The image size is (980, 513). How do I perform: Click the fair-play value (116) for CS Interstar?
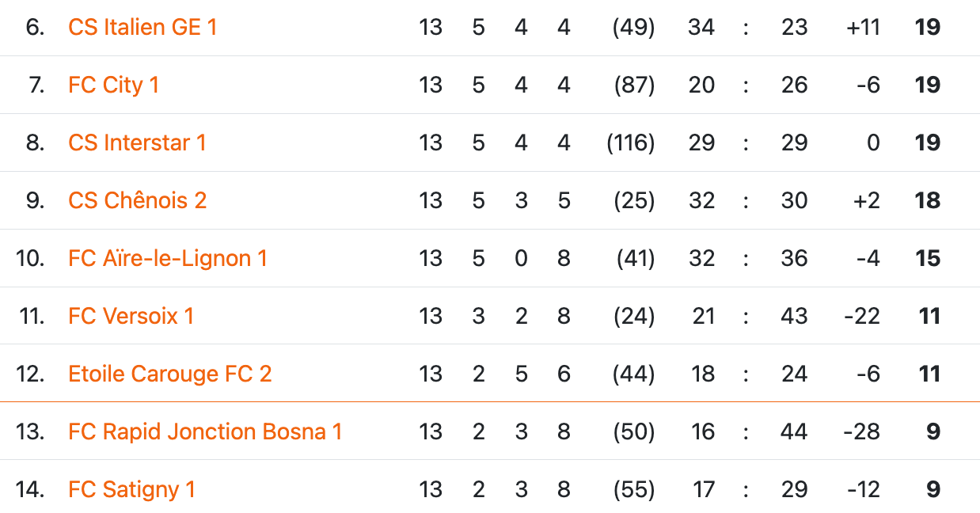[631, 142]
